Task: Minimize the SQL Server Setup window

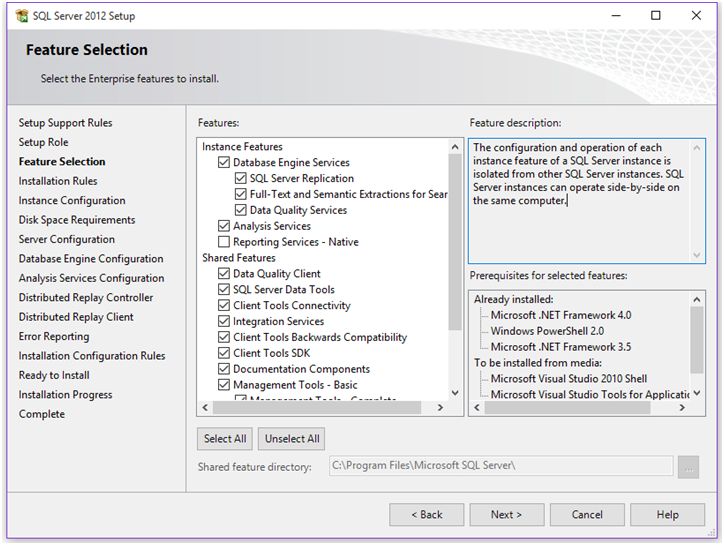Action: click(x=616, y=15)
